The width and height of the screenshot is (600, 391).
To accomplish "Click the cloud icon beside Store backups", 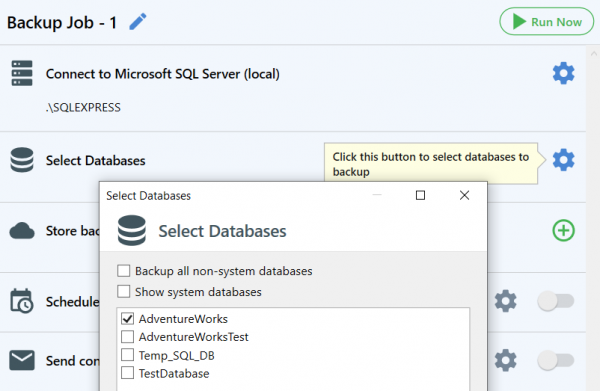I will tap(22, 231).
